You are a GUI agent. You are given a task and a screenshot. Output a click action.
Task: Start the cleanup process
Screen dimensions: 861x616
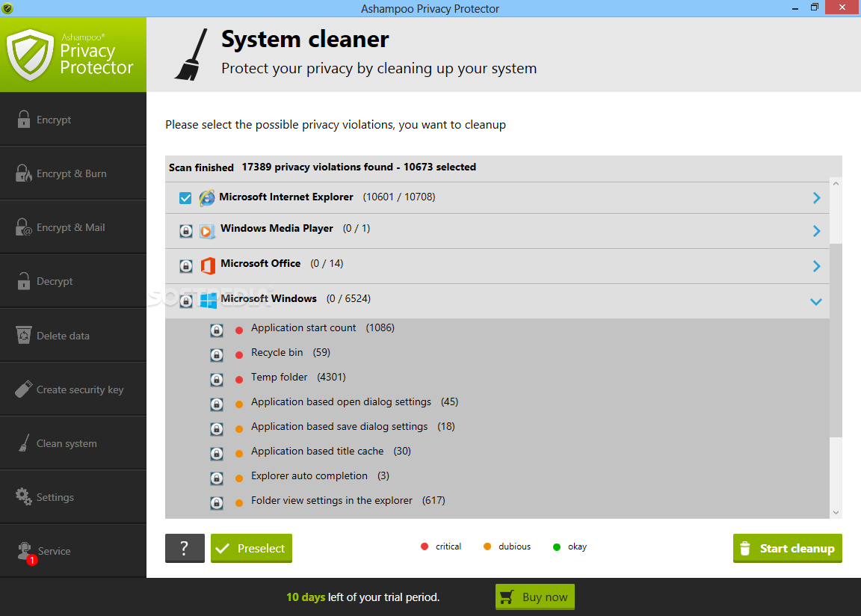pyautogui.click(x=788, y=549)
